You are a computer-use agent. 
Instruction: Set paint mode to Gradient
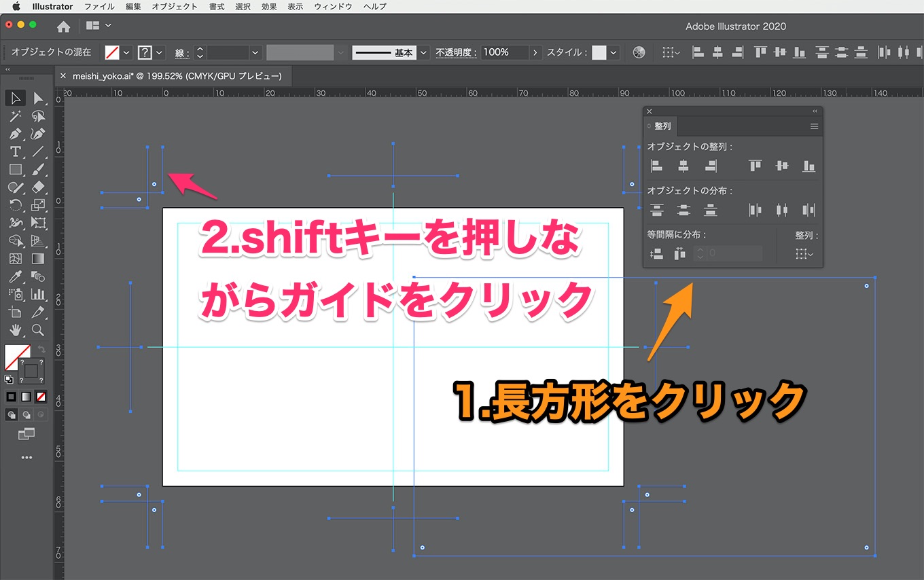tap(26, 397)
